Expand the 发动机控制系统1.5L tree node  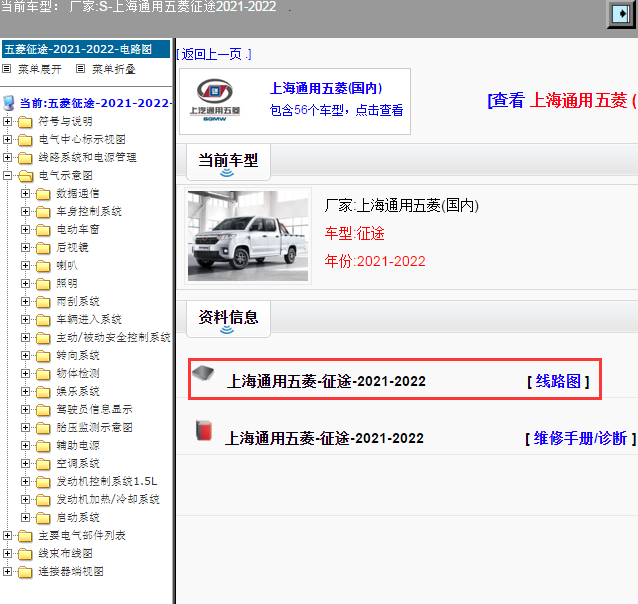(25, 481)
